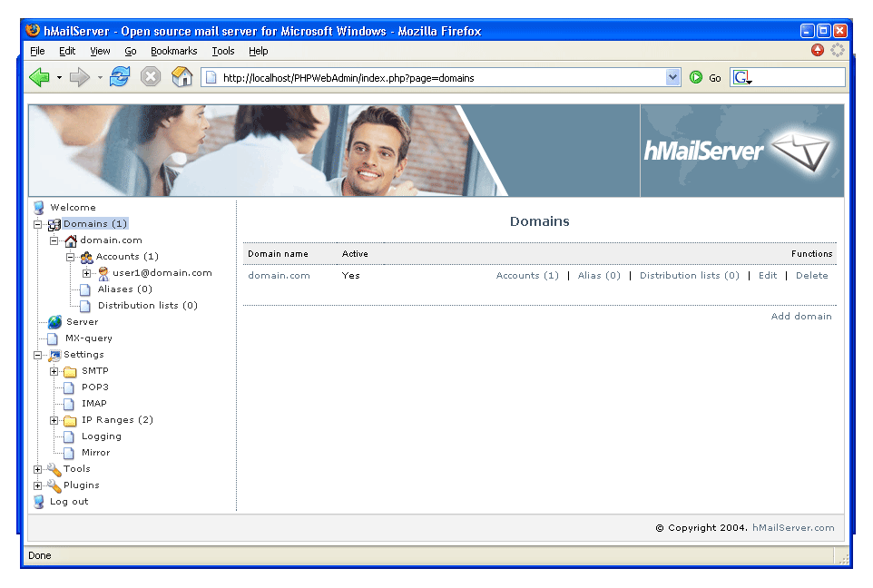Click the green Go icon
Viewport: 873px width, 588px height.
[x=696, y=77]
